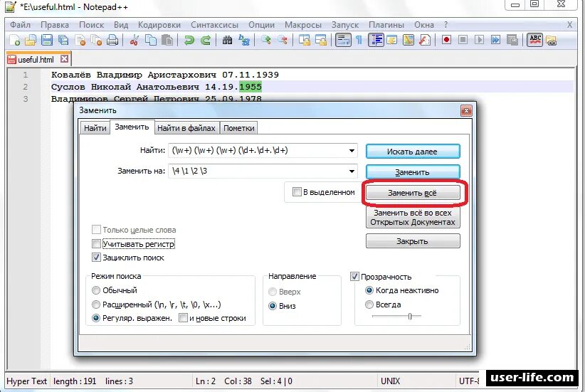Open Find with the binoculars icon
Viewport: 585px width, 392px height.
[x=227, y=40]
